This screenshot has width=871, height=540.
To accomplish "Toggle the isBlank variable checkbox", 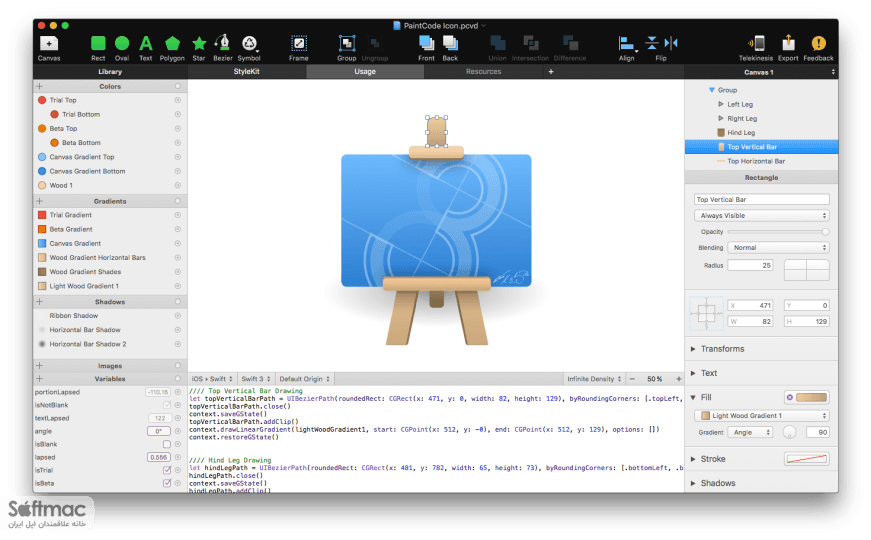I will (x=167, y=444).
